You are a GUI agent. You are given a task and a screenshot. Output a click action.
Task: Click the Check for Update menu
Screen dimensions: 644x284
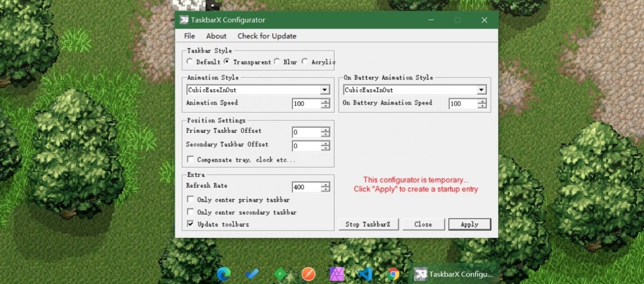(x=267, y=36)
